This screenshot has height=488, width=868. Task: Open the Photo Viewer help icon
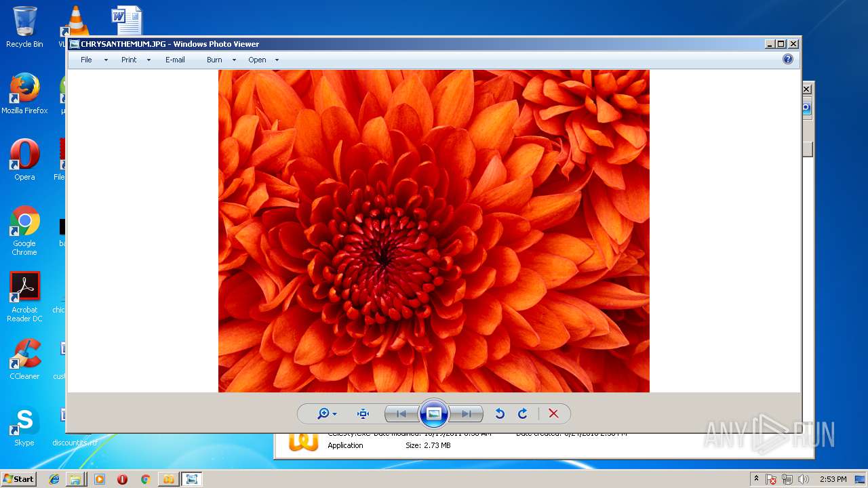click(788, 59)
